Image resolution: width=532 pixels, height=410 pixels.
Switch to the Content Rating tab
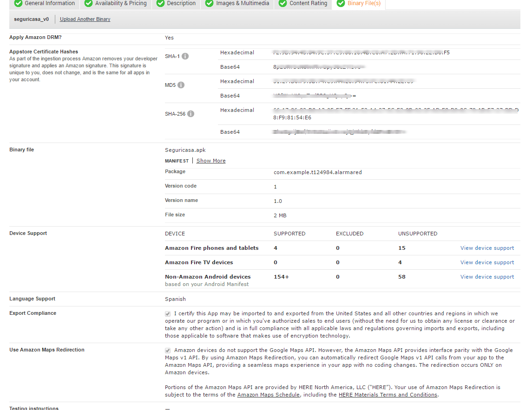click(308, 3)
